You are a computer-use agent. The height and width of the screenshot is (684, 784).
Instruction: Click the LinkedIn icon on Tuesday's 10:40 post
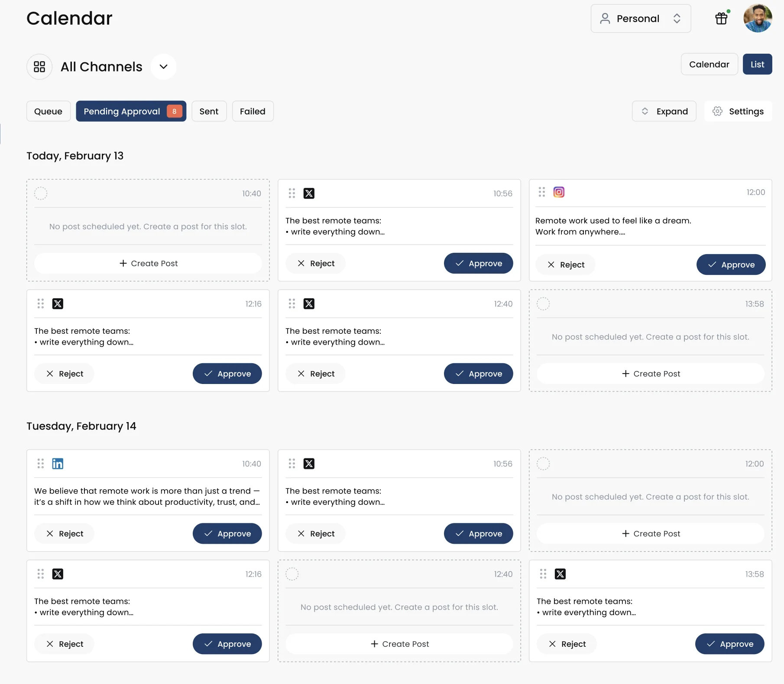(x=58, y=464)
